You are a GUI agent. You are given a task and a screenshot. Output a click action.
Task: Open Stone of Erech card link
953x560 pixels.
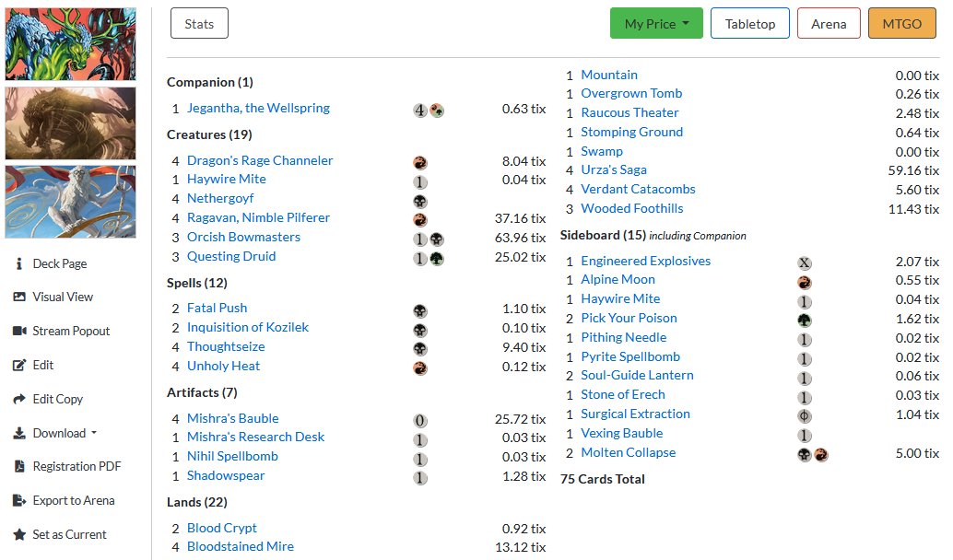click(x=623, y=394)
